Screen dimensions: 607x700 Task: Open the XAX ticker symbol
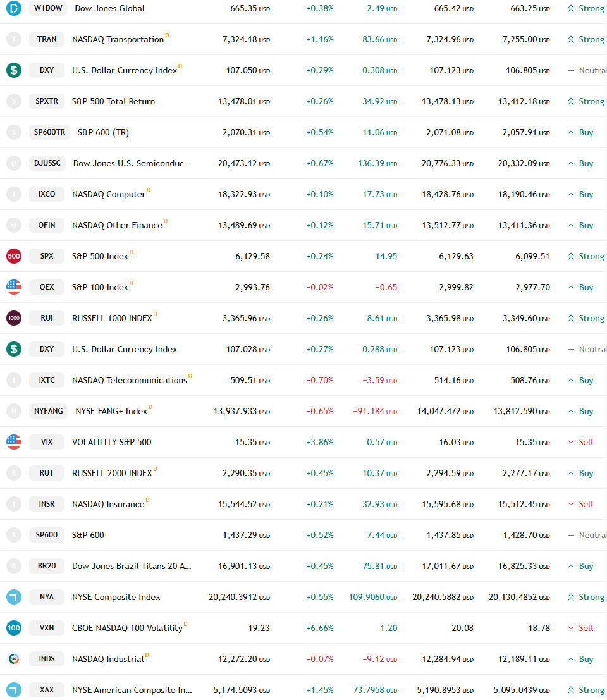pos(47,690)
